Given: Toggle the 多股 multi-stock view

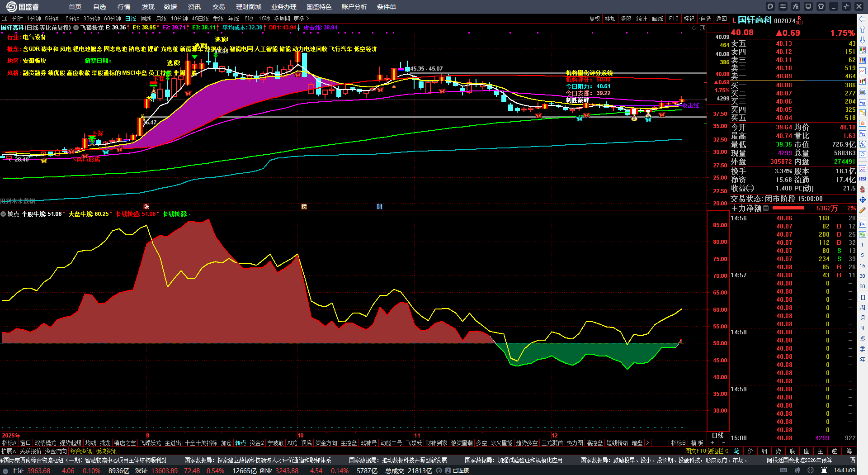Looking at the screenshot, I should (626, 19).
